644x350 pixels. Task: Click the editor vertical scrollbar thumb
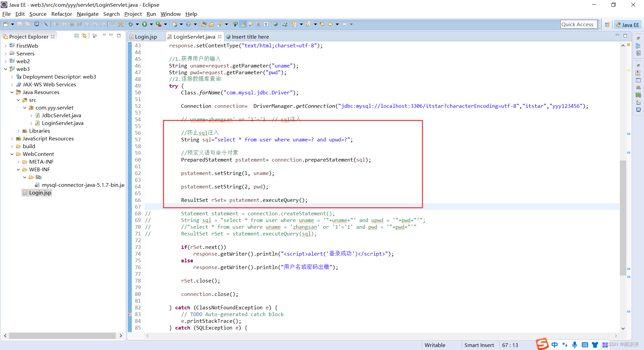pos(623,218)
